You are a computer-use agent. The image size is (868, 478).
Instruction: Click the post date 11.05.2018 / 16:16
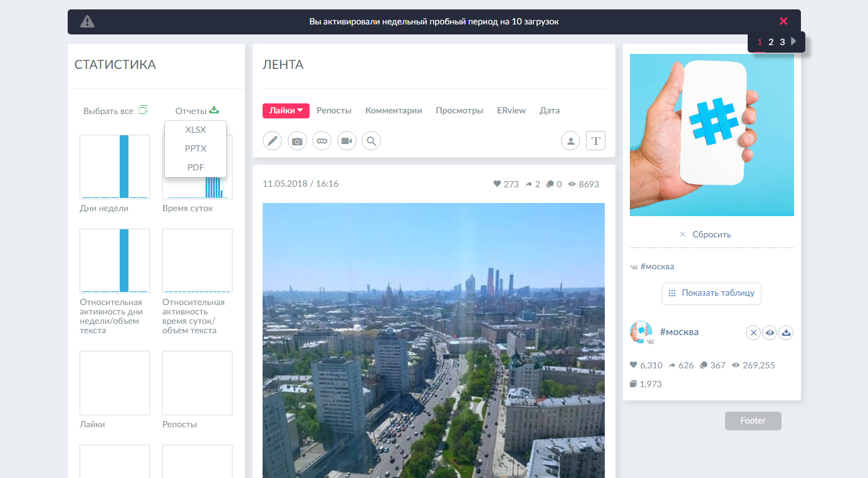coord(301,184)
